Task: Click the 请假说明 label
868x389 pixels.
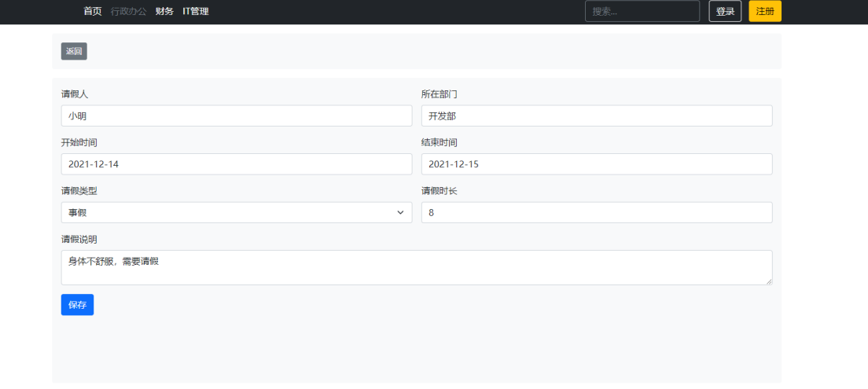Action: 79,240
